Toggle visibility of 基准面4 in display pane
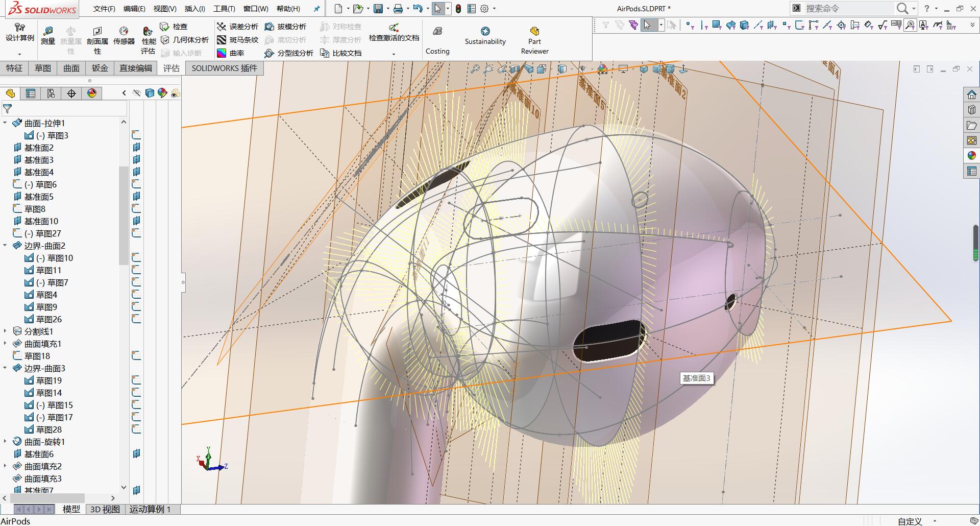Screen dimensions: 980x526 (136, 172)
